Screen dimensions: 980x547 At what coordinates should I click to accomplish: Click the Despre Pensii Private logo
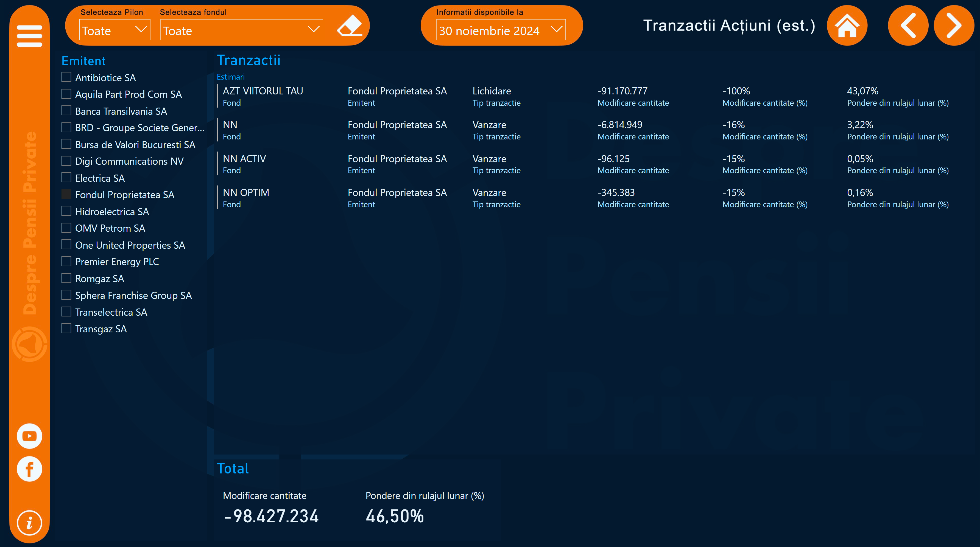pos(29,344)
